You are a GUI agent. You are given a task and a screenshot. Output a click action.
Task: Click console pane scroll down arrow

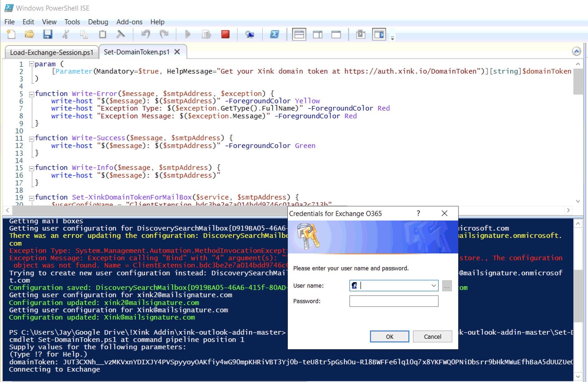point(578,376)
